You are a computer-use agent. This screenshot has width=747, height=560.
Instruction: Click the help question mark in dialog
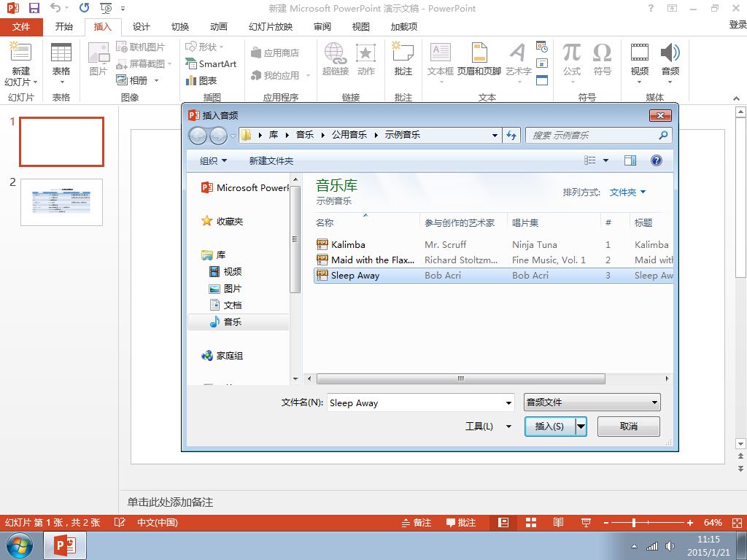[657, 160]
